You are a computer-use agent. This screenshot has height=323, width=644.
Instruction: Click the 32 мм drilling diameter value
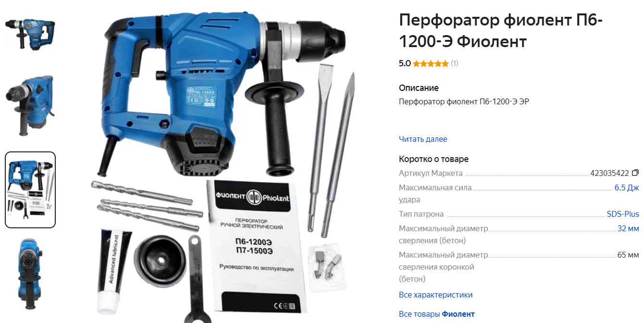coord(628,228)
